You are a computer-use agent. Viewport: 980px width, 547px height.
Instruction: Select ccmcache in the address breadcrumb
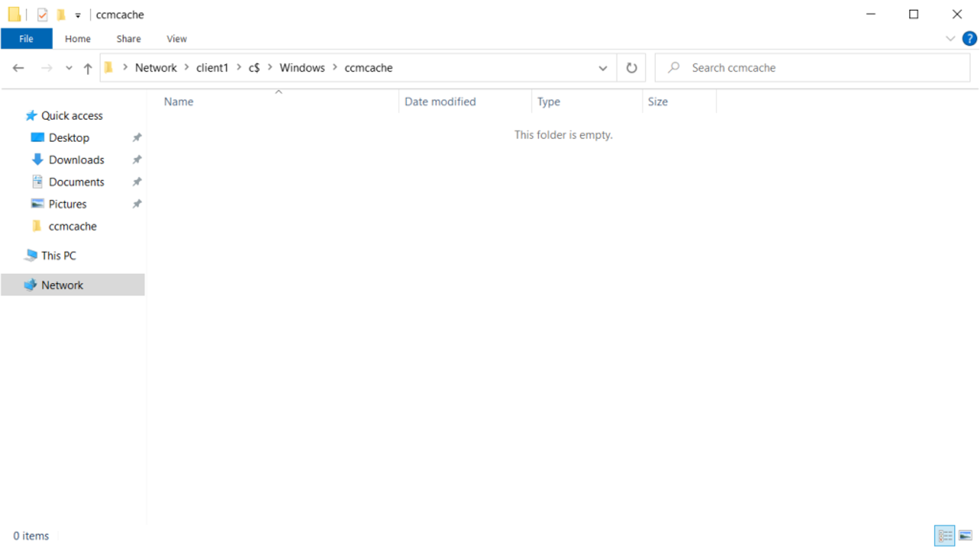point(368,68)
